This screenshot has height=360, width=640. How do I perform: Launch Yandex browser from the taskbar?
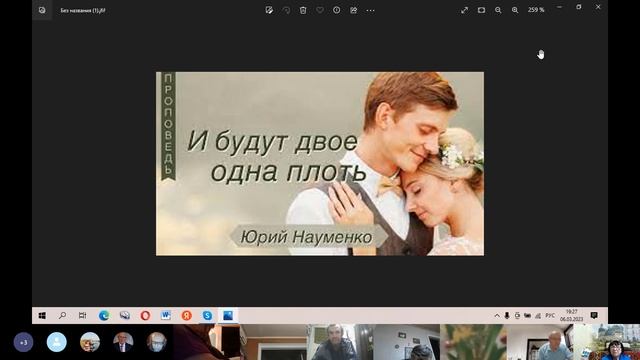(187, 316)
